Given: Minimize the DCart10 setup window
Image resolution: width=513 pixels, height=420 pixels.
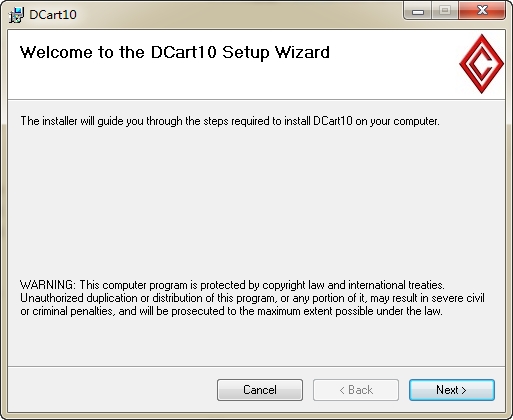Looking at the screenshot, I should pyautogui.click(x=418, y=11).
